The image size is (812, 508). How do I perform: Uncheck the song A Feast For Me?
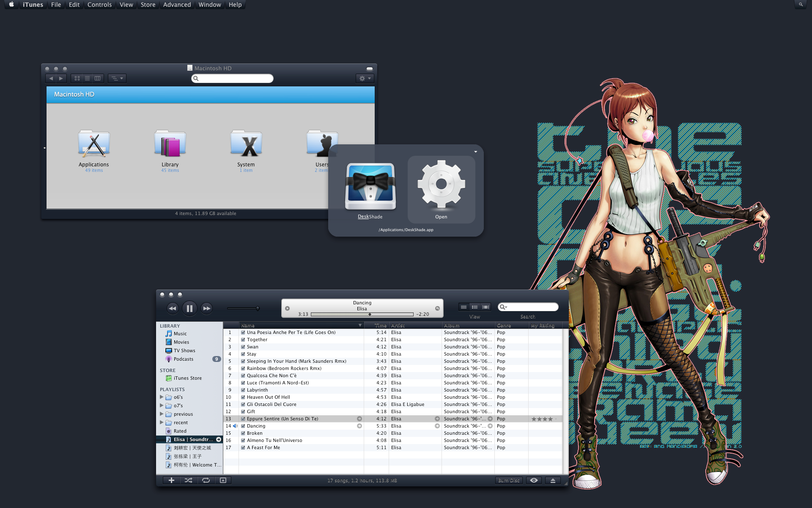point(243,447)
